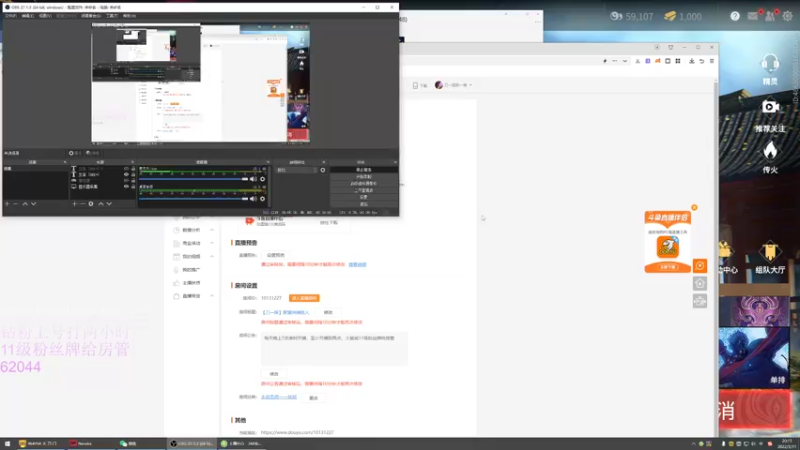Open the browser toolbar chevron dropdown

click(x=624, y=61)
